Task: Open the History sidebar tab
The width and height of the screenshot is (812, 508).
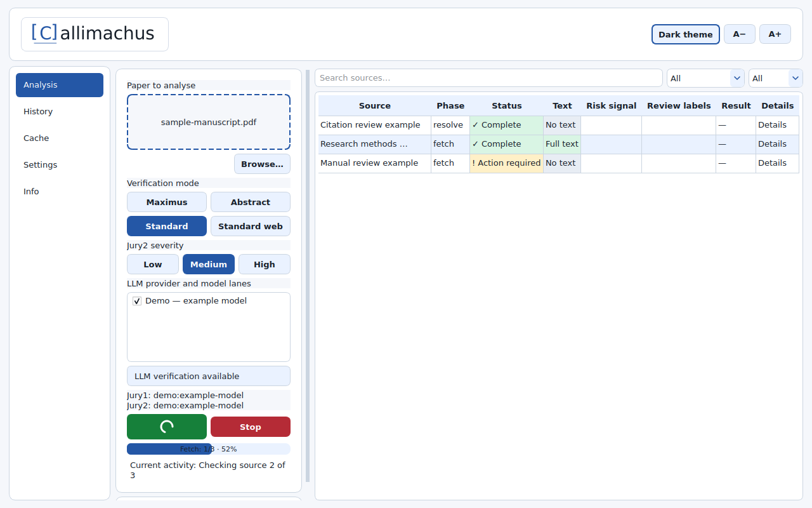Action: click(x=60, y=112)
